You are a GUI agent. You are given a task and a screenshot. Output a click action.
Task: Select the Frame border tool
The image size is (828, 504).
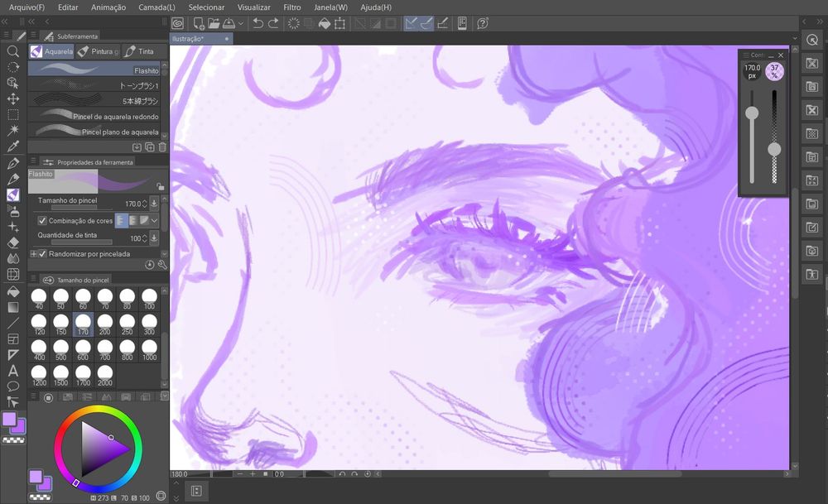[13, 338]
